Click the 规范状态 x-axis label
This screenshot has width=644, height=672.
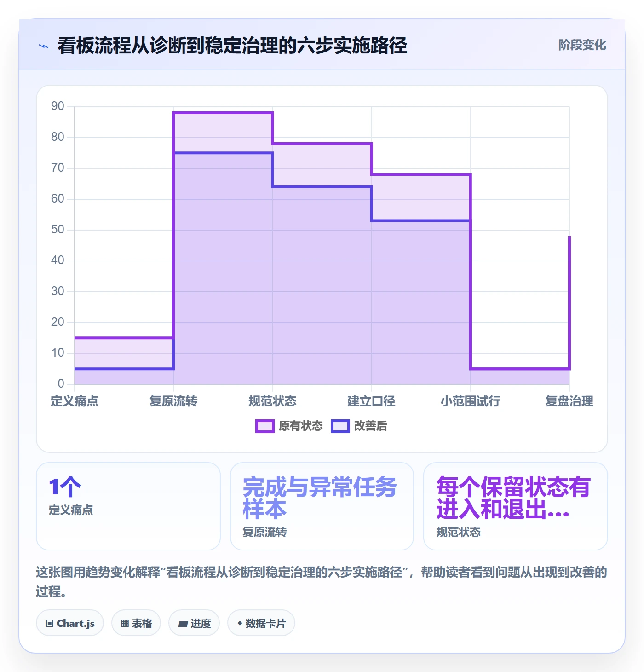click(x=272, y=401)
